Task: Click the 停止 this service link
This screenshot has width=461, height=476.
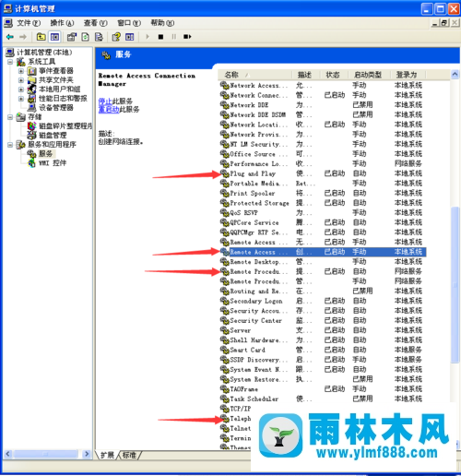Action: [105, 101]
